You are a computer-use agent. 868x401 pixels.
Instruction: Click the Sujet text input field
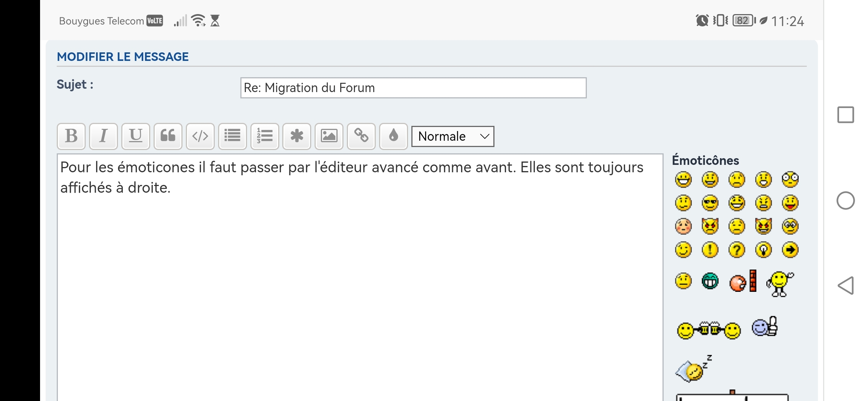point(413,88)
